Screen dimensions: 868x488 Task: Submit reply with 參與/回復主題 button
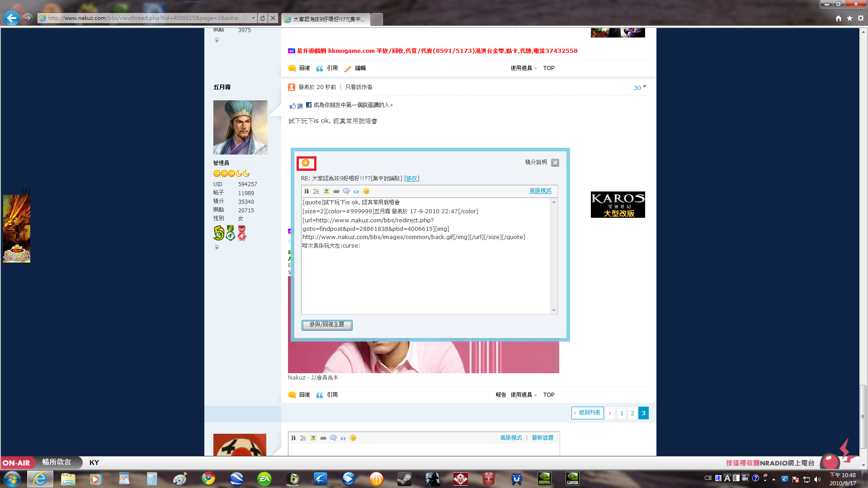click(x=327, y=325)
